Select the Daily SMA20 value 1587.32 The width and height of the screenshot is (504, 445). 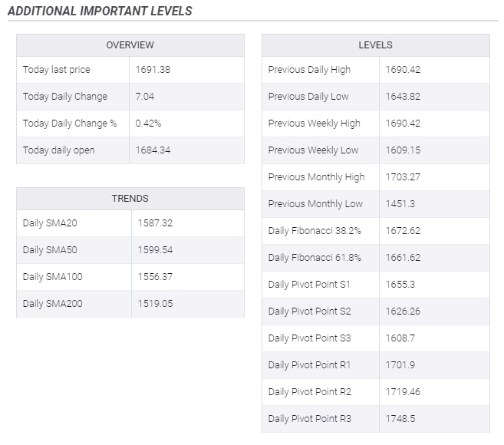click(155, 223)
